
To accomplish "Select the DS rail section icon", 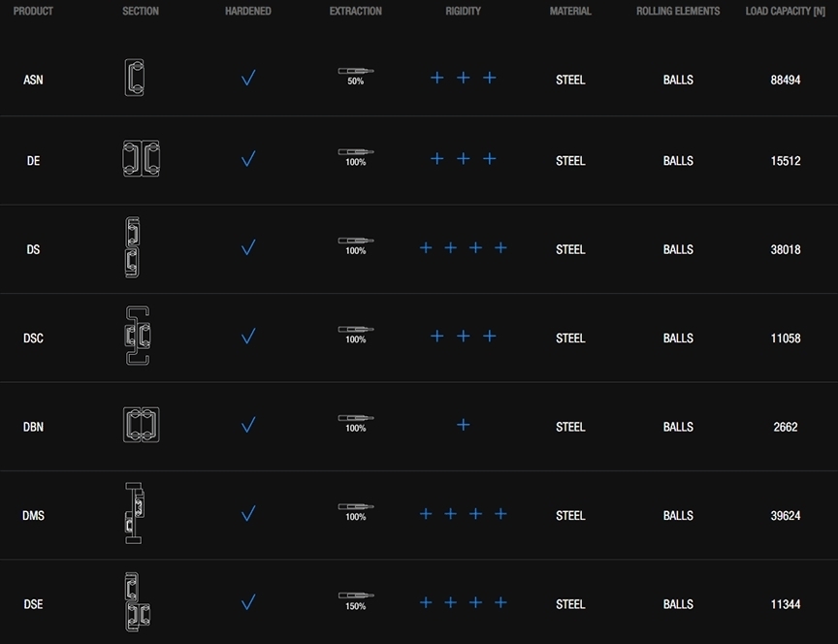I will click(132, 248).
